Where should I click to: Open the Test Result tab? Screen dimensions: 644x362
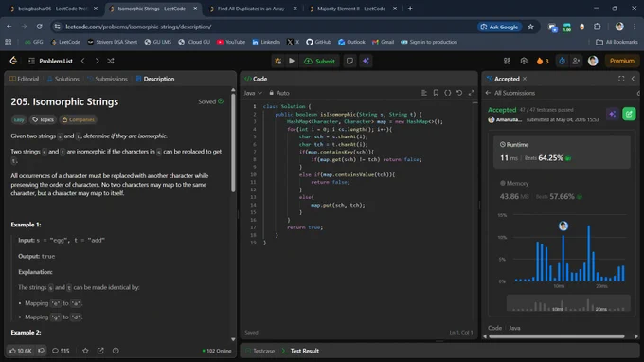coord(300,351)
